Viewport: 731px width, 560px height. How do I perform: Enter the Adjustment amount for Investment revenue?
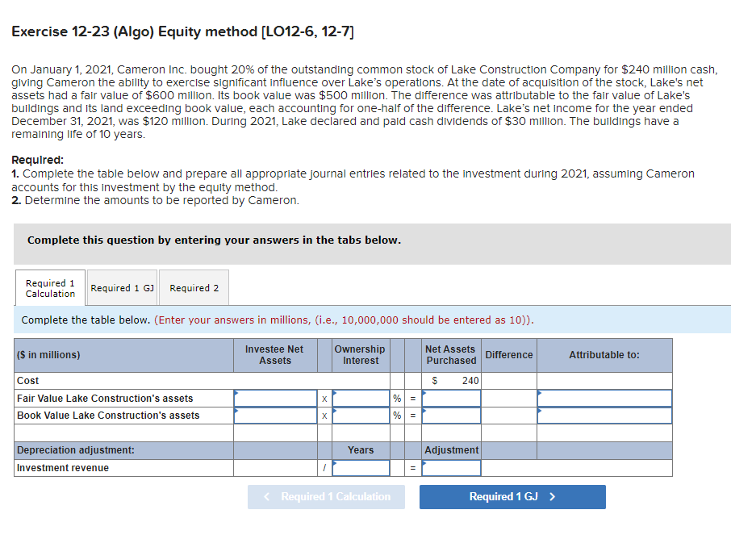(451, 467)
